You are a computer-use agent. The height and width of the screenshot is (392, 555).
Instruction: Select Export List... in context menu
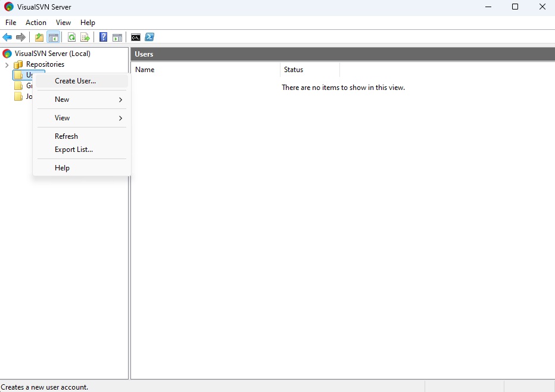click(74, 150)
